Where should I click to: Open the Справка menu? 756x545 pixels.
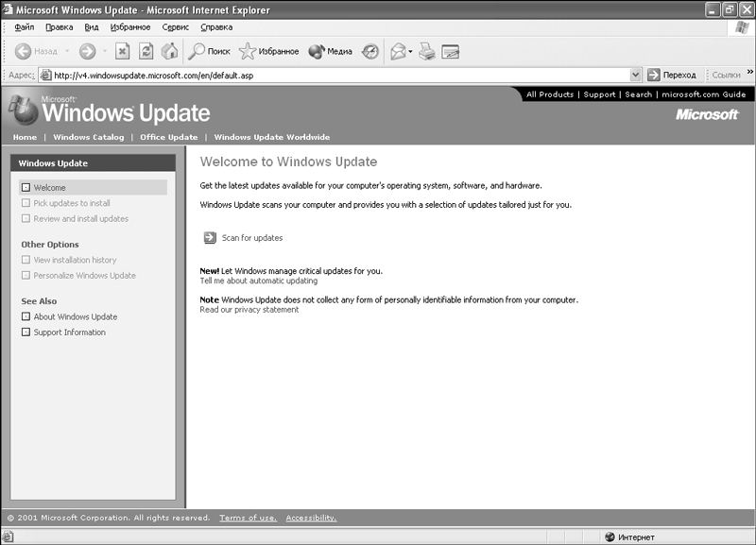pyautogui.click(x=216, y=27)
